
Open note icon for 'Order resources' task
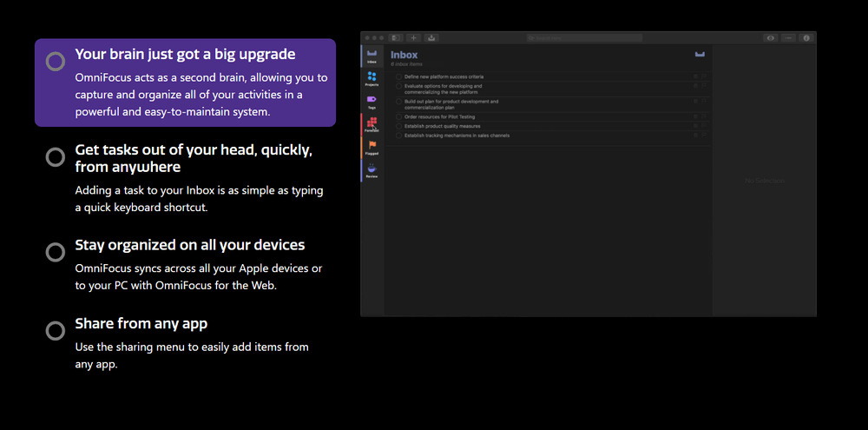pos(696,117)
